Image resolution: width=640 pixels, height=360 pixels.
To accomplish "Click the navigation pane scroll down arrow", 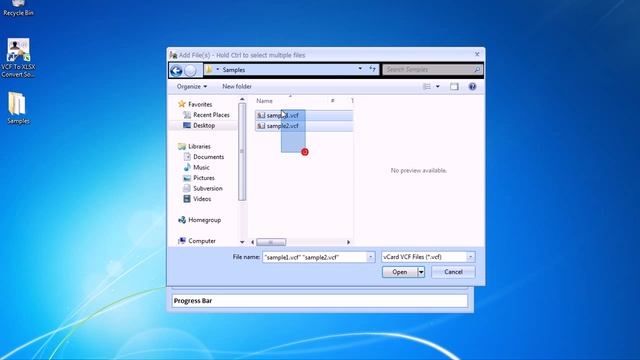I will pyautogui.click(x=242, y=242).
